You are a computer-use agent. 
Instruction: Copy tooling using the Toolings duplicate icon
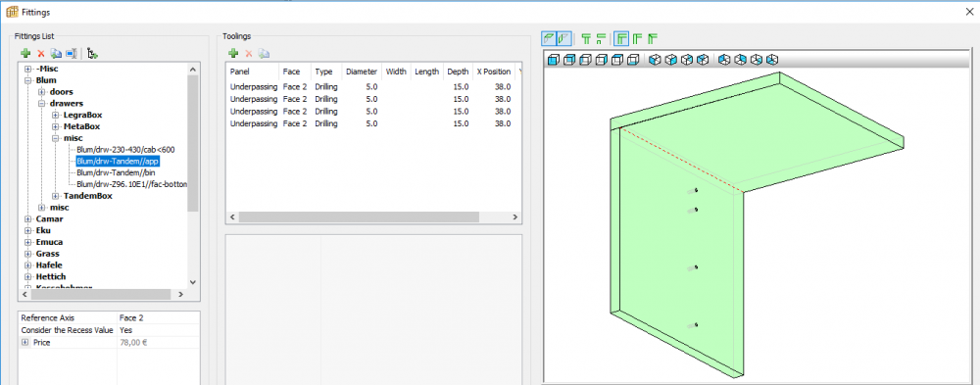[264, 55]
